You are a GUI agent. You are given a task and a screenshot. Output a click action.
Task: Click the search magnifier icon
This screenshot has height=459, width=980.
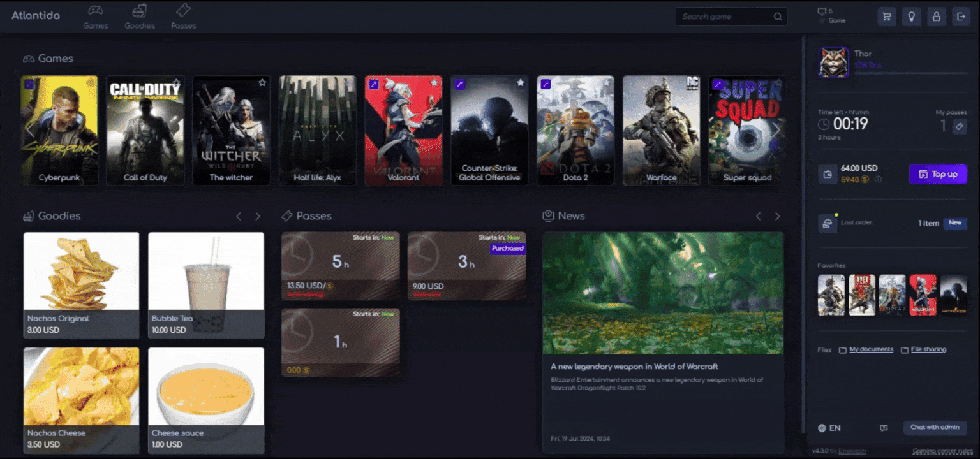click(778, 17)
